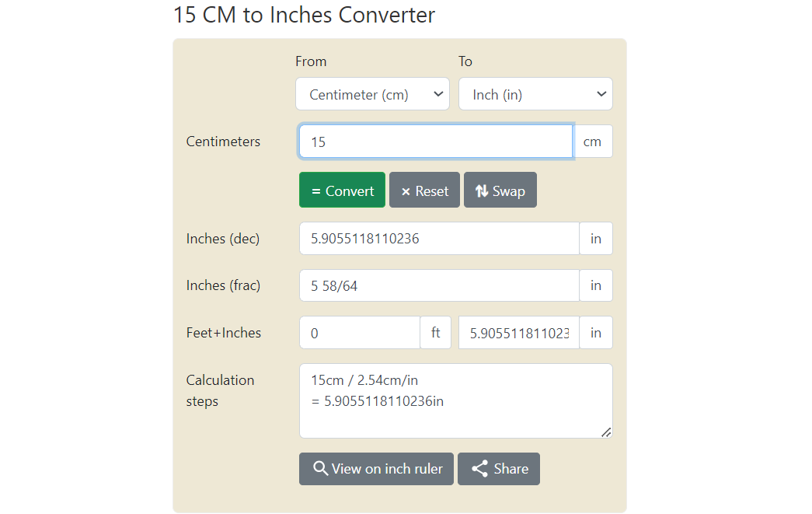812x514 pixels.
Task: Click the To label
Action: [465, 61]
